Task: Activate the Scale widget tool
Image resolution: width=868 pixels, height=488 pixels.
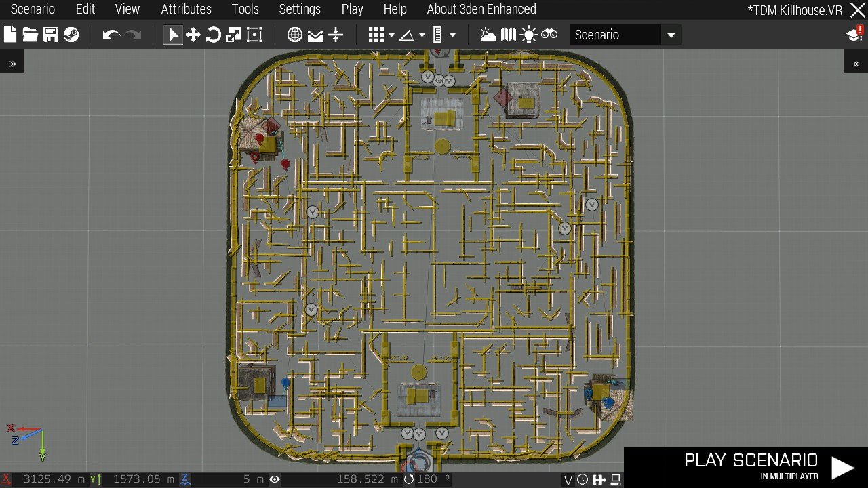Action: (x=234, y=35)
